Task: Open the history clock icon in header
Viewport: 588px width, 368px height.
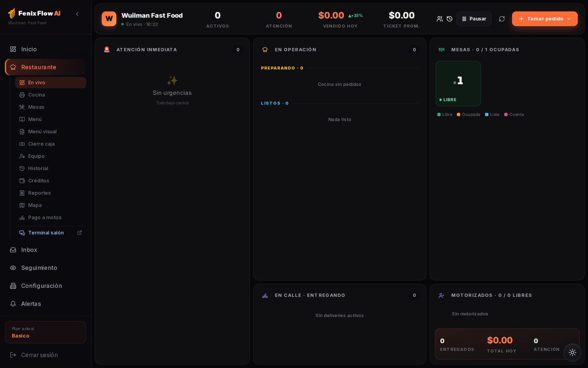Action: [449, 19]
